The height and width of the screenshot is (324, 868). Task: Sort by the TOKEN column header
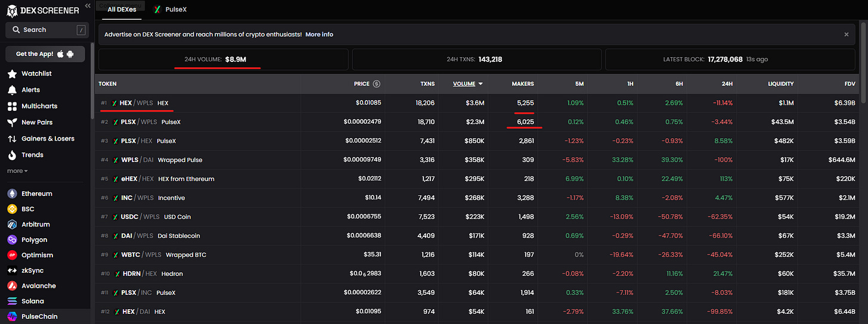tap(107, 84)
